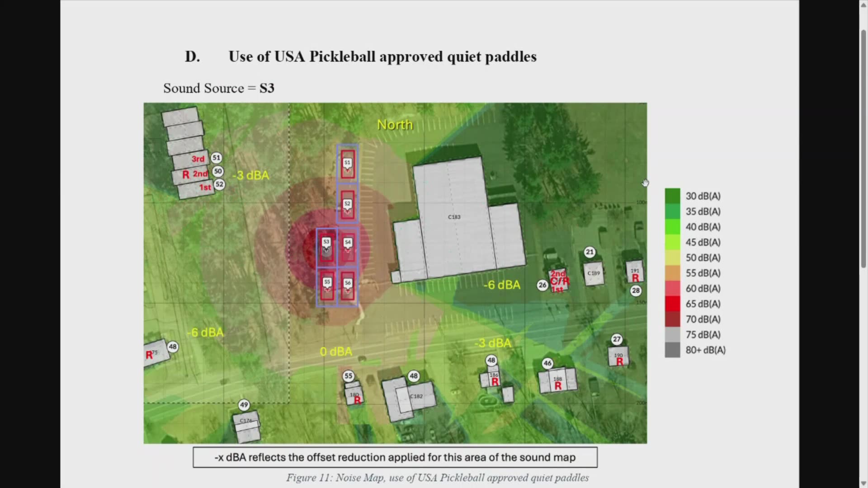Click the circled 55 reading marker
Image resolution: width=868 pixels, height=488 pixels.
pos(348,376)
